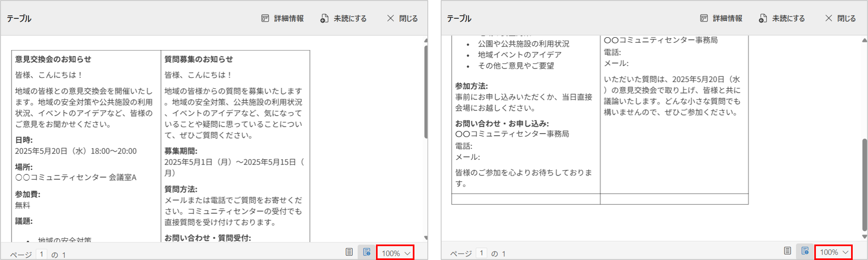This screenshot has height=260, width=868.
Task: Click the scroll up arrow in right window
Action: 864,40
